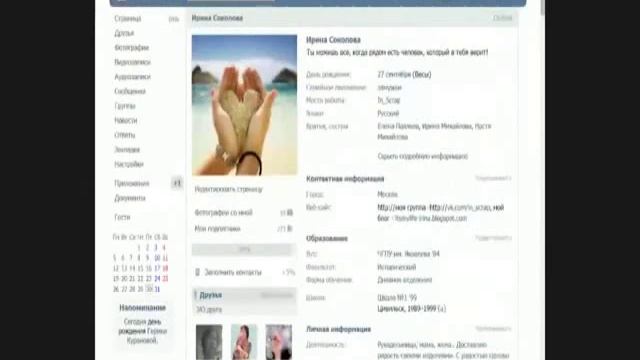The image size is (640, 360).
Task: Open "Новости" in the sidebar
Action: (126, 120)
